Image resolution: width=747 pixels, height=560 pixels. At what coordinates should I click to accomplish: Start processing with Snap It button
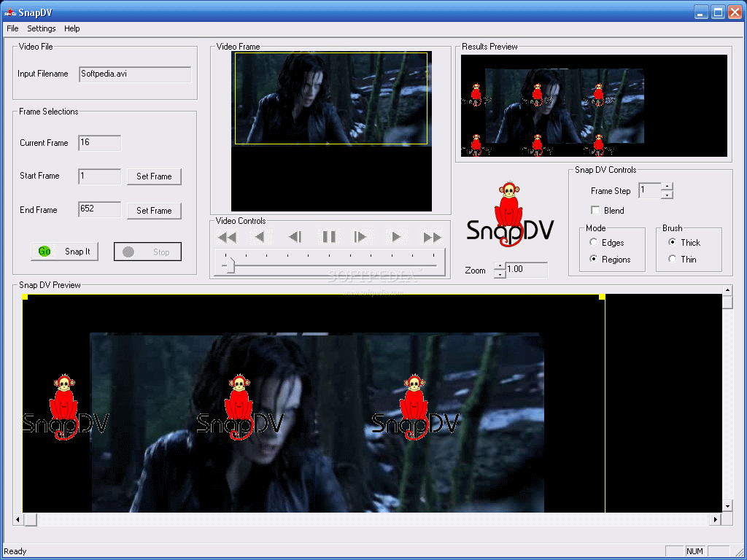tap(64, 252)
